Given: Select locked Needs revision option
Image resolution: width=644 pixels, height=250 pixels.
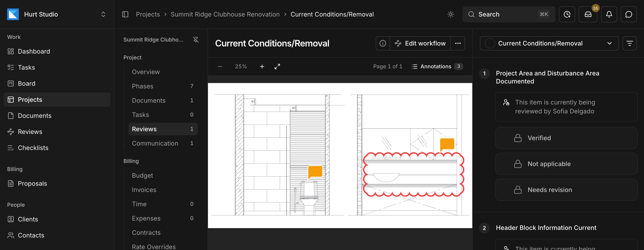Looking at the screenshot, I should coord(566,190).
